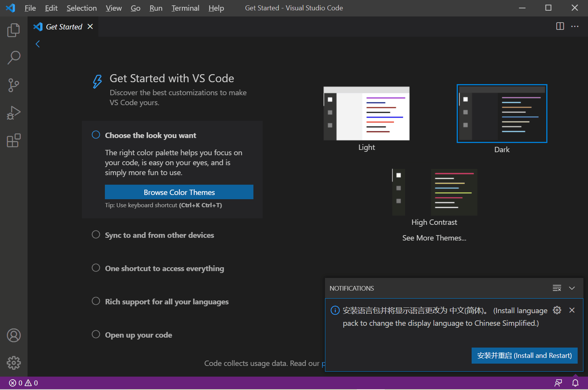Click the VS Code logo in title bar
Image resolution: width=588 pixels, height=390 pixels.
click(10, 8)
